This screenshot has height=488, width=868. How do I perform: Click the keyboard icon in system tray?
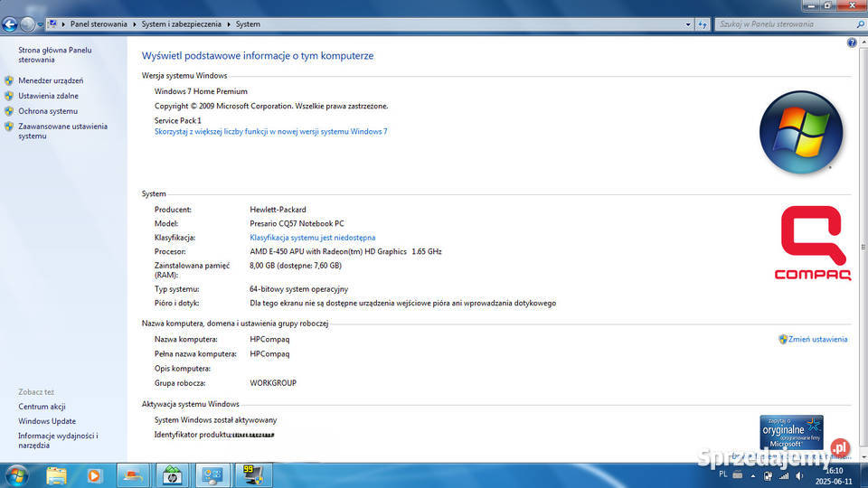738,474
